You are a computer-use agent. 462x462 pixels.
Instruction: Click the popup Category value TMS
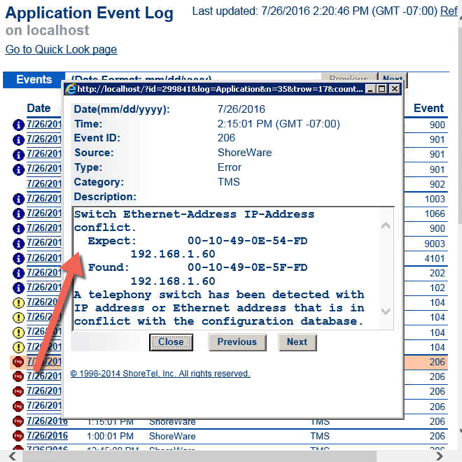click(x=229, y=182)
